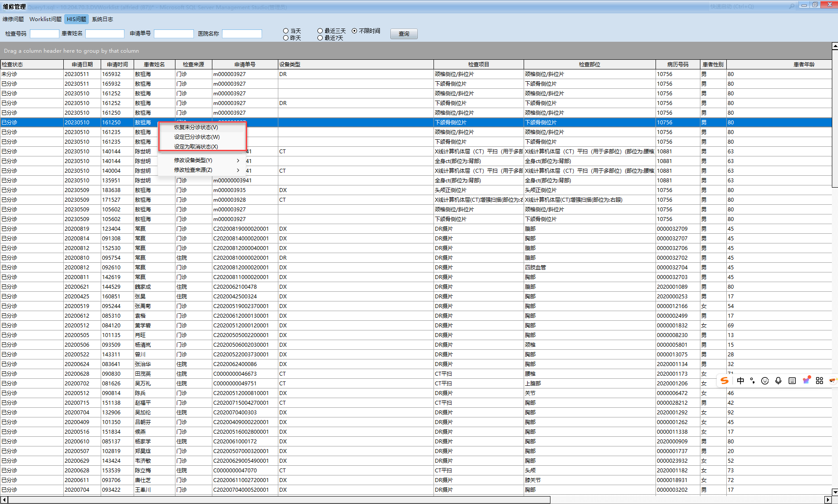Toggle Chinese input mode on IME bar
This screenshot has height=504, width=838.
click(740, 381)
